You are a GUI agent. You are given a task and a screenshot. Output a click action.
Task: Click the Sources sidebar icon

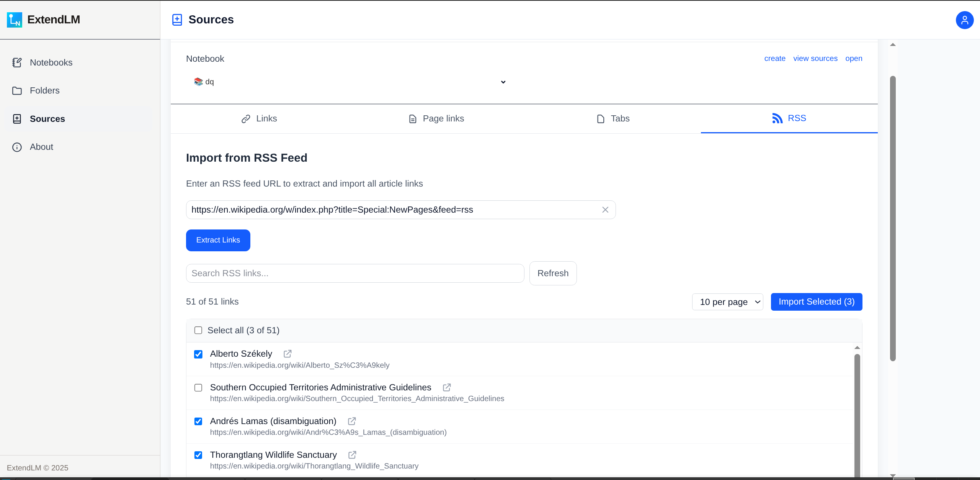(17, 119)
